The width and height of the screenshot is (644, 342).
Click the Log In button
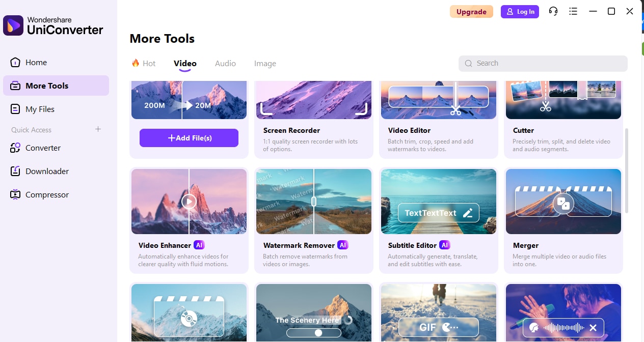520,12
